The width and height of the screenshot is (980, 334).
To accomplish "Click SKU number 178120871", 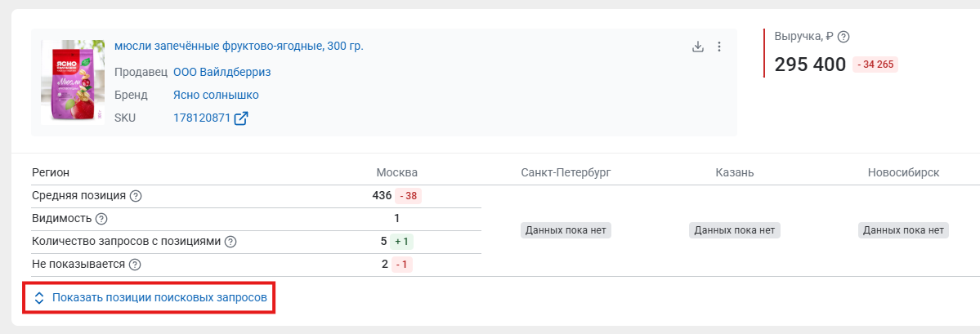I will pos(202,118).
